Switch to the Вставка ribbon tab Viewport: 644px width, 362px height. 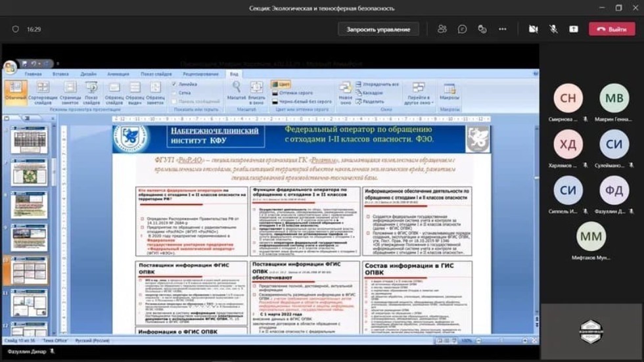(60, 74)
